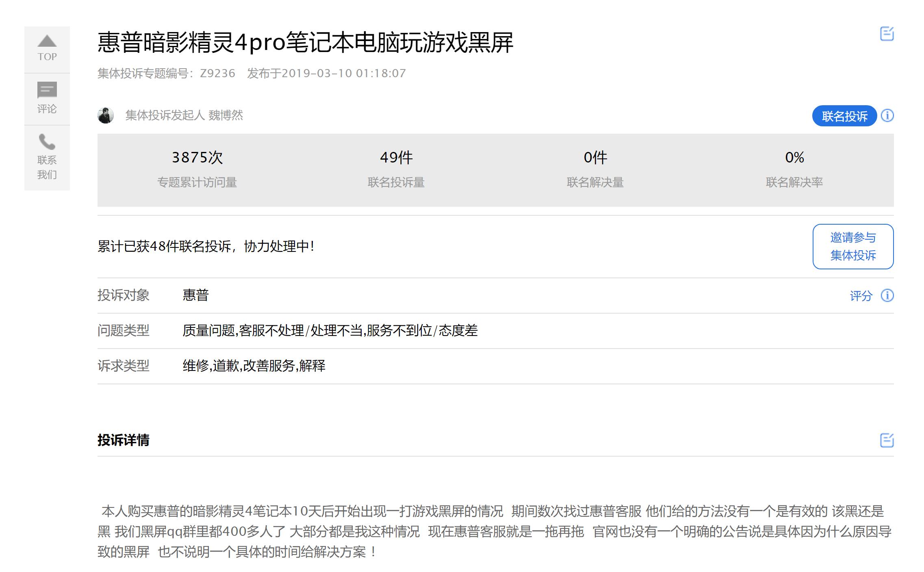
Task: Click initiator name 魏博然
Action: (226, 115)
